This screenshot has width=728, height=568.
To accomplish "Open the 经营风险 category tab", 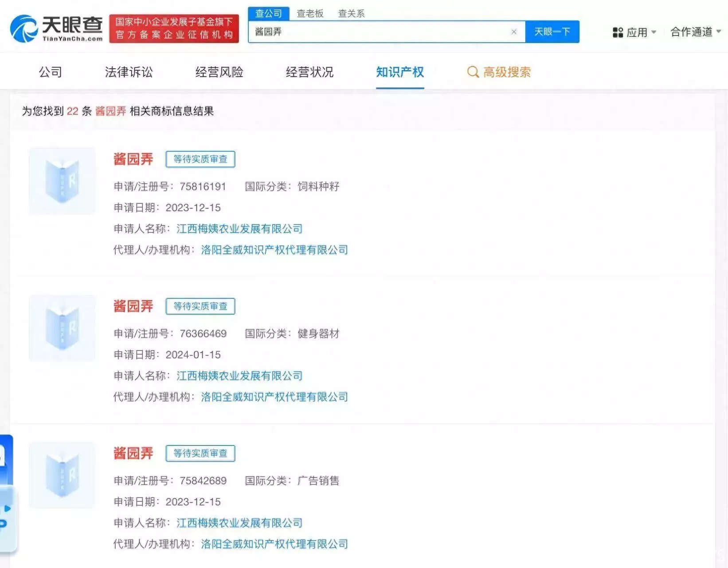I will coord(219,72).
